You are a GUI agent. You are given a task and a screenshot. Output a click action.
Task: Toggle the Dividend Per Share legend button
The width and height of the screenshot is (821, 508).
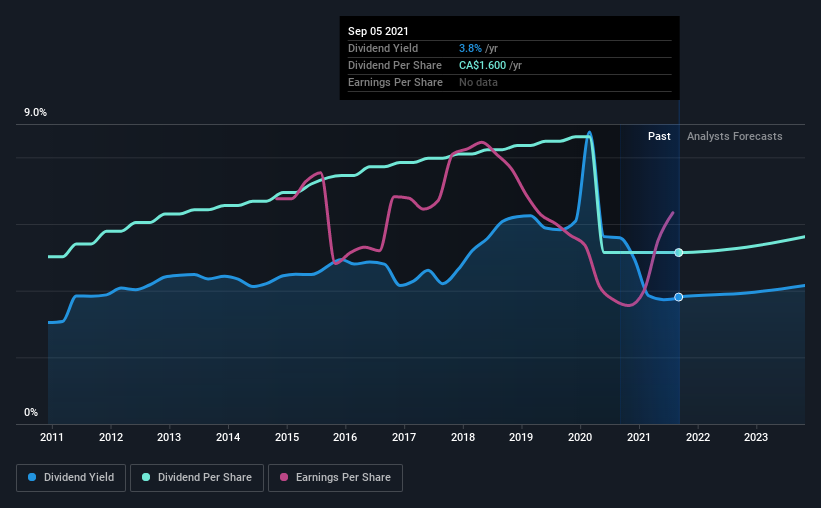[197, 478]
